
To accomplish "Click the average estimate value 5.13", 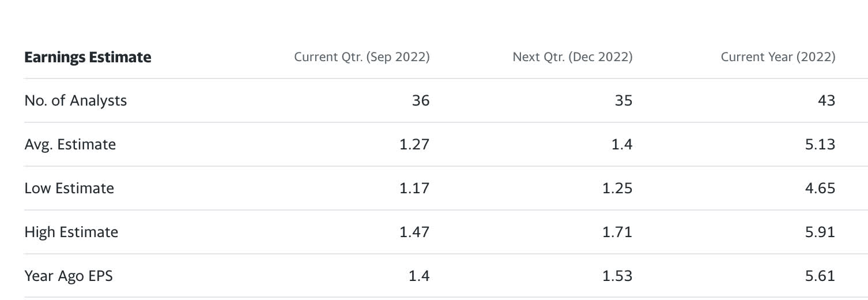I will pos(820,144).
